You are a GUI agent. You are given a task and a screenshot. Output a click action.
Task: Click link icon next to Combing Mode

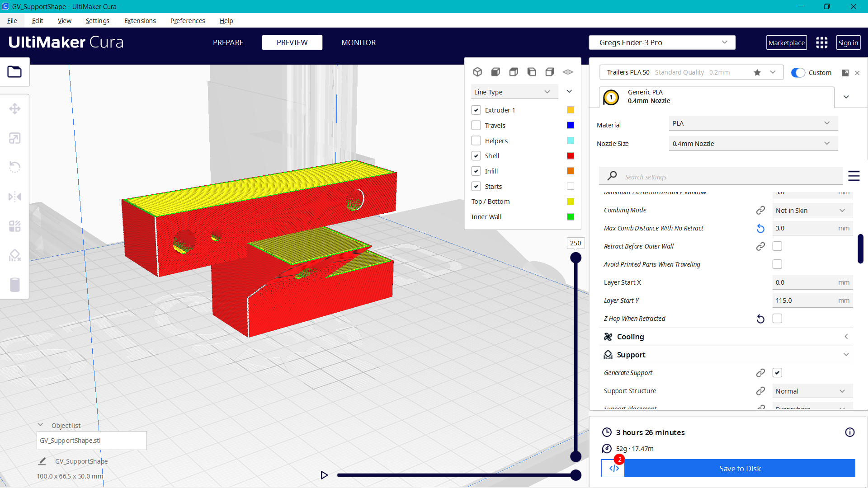[760, 210]
